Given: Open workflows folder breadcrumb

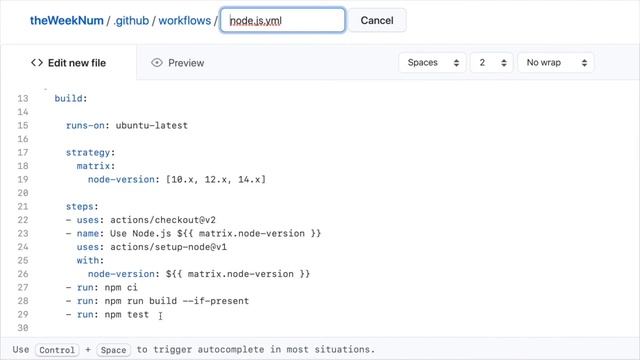Looking at the screenshot, I should [x=184, y=20].
